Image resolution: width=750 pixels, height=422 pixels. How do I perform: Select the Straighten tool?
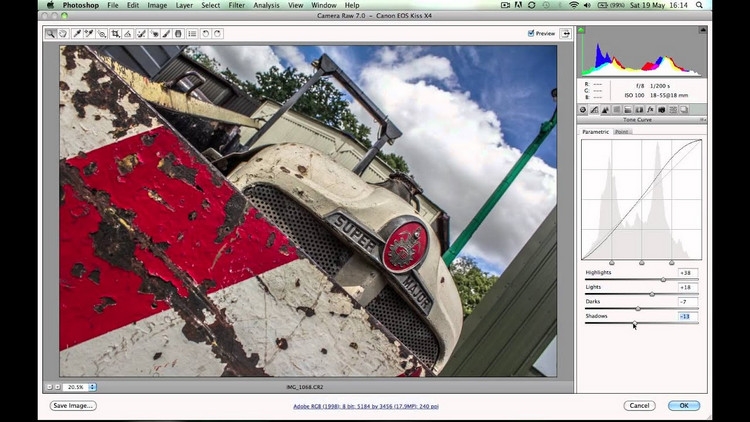(x=128, y=33)
